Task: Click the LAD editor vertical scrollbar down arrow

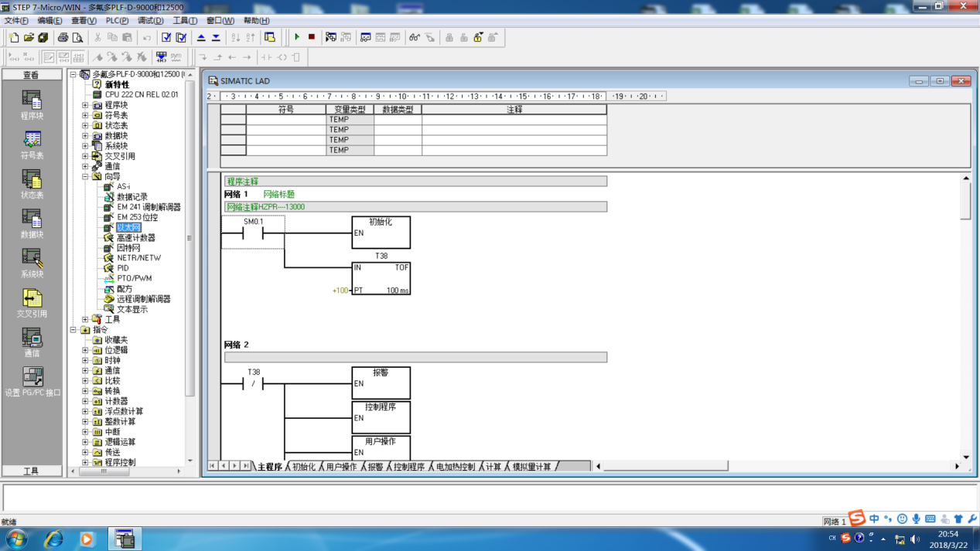Action: click(x=965, y=457)
